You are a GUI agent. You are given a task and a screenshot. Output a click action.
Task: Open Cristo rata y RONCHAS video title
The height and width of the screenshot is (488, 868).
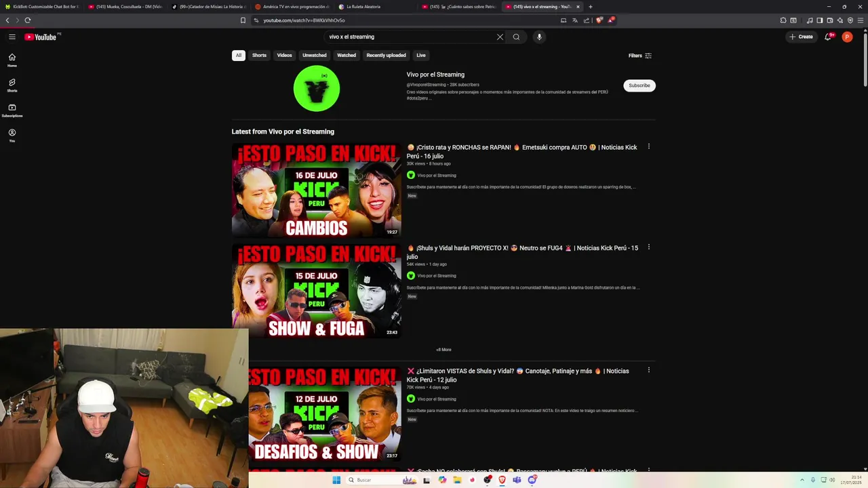[522, 151]
